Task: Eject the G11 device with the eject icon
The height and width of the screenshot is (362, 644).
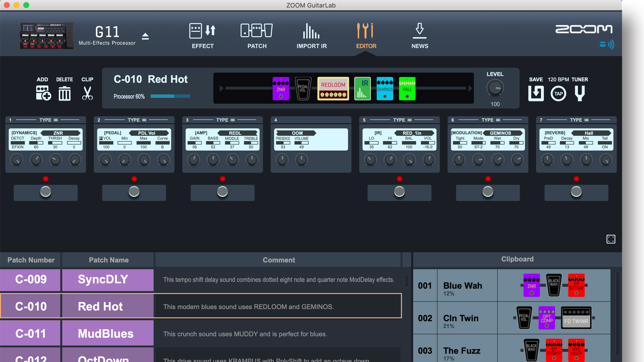Action: (x=145, y=36)
